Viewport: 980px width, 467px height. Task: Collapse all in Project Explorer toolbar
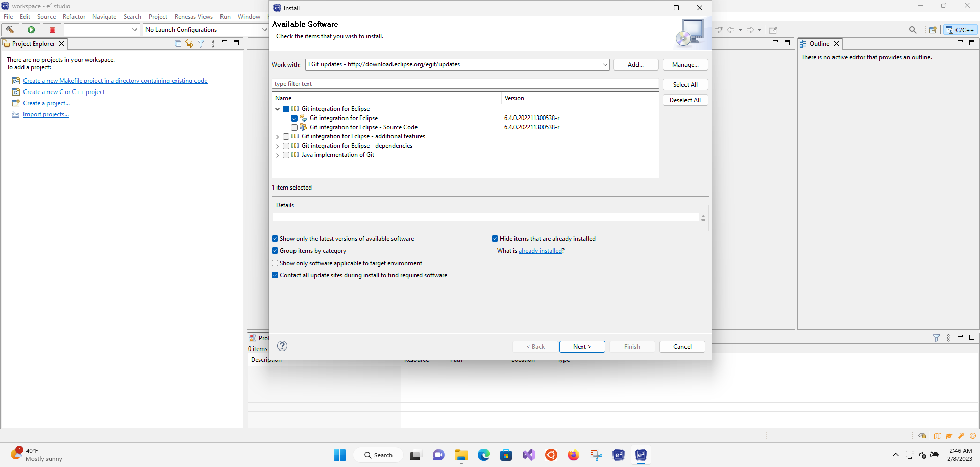coord(178,44)
